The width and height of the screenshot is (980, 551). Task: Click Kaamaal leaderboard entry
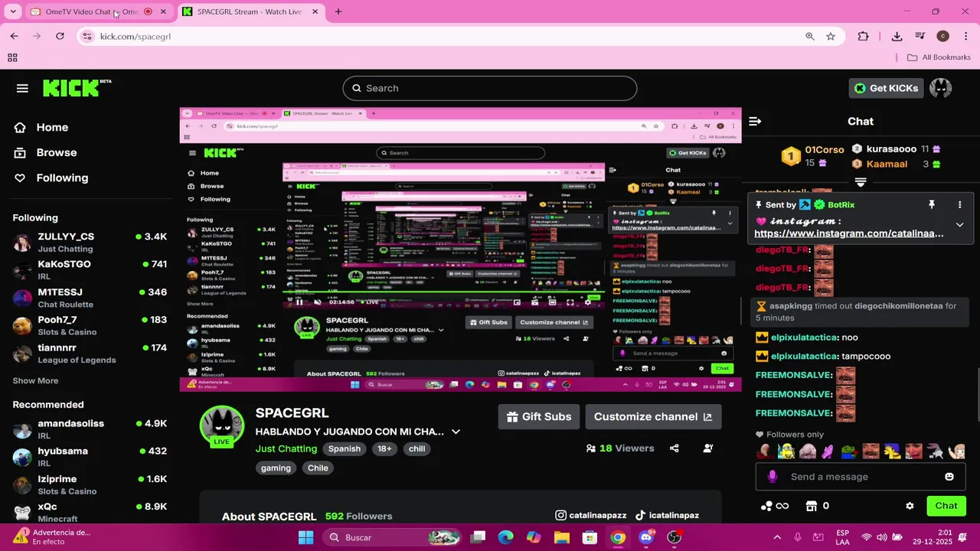click(896, 164)
